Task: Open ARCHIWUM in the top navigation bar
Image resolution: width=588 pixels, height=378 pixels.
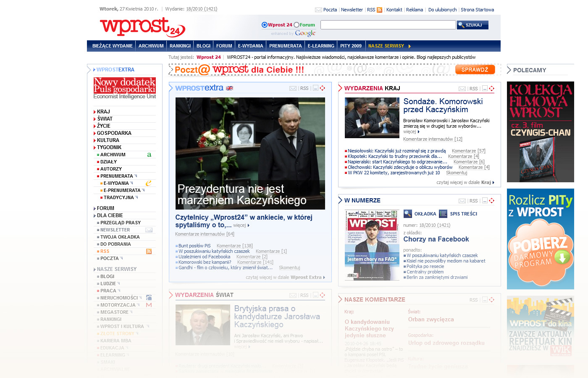Action: (151, 46)
